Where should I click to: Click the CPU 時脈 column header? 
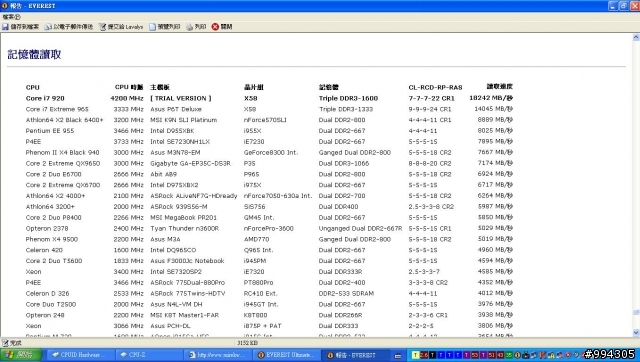pyautogui.click(x=129, y=87)
